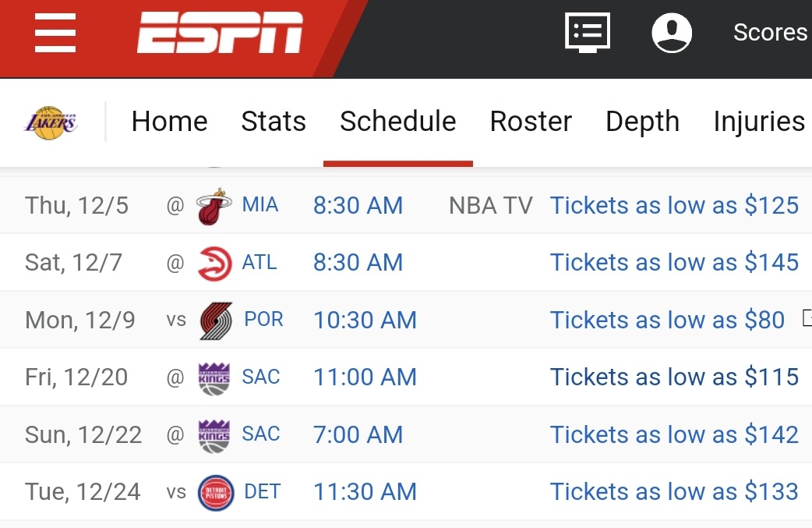
Task: Click the Miami Heat logo
Action: click(x=214, y=206)
